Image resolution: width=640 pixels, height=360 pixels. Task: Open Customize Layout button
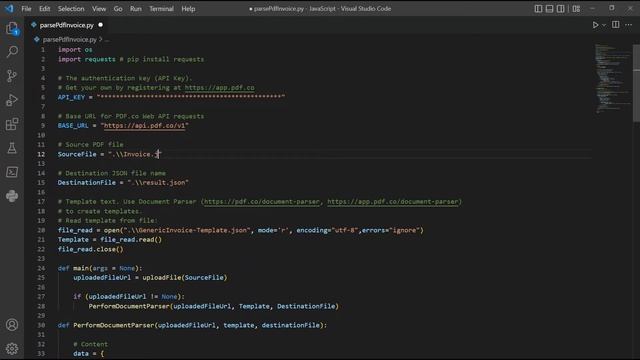click(x=576, y=9)
